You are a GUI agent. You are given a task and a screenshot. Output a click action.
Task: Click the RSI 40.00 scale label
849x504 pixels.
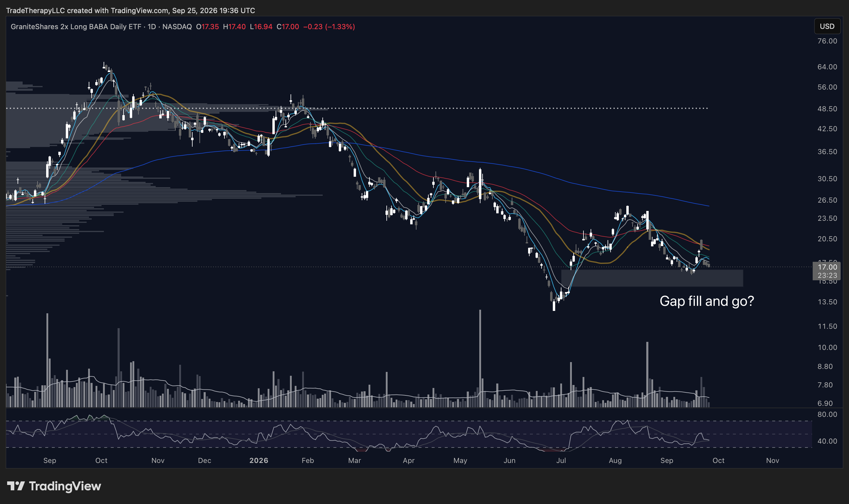(827, 441)
